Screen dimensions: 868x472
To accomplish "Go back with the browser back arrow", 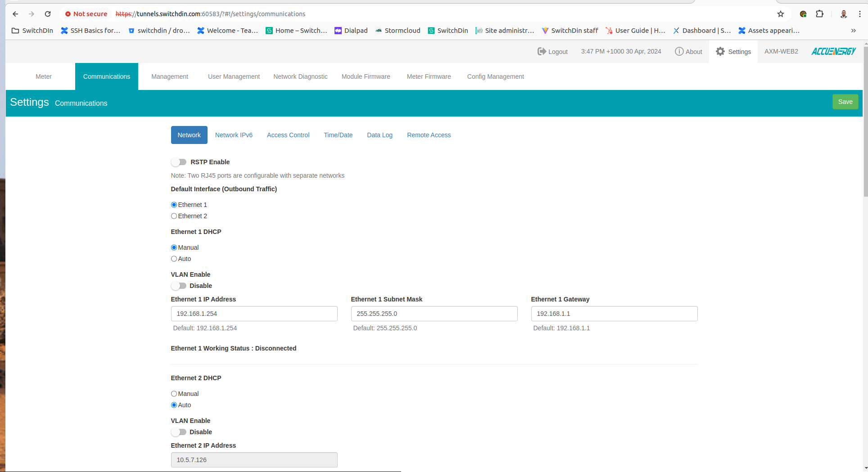I will point(15,14).
